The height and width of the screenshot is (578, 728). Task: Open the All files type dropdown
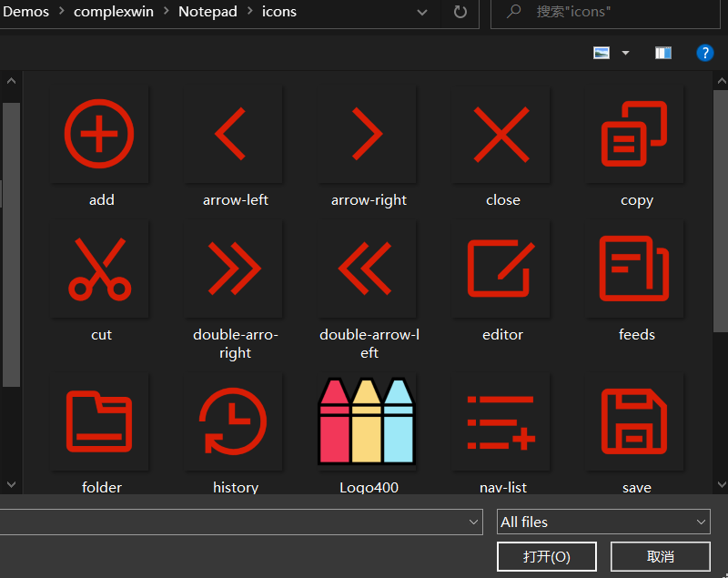603,522
